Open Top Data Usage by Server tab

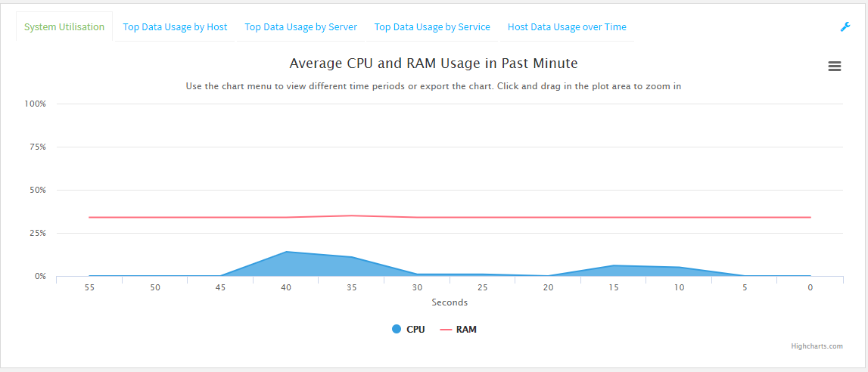pyautogui.click(x=301, y=27)
